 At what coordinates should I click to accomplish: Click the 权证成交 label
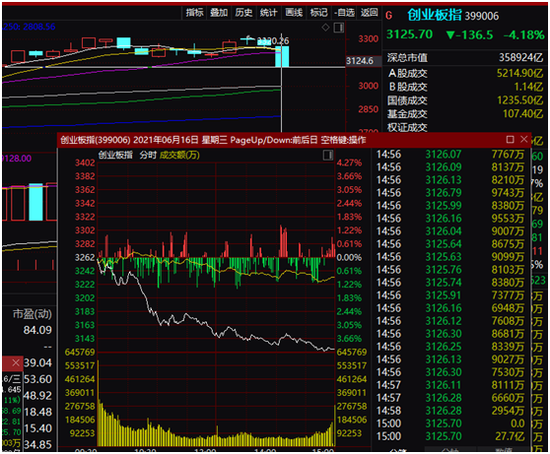point(407,127)
